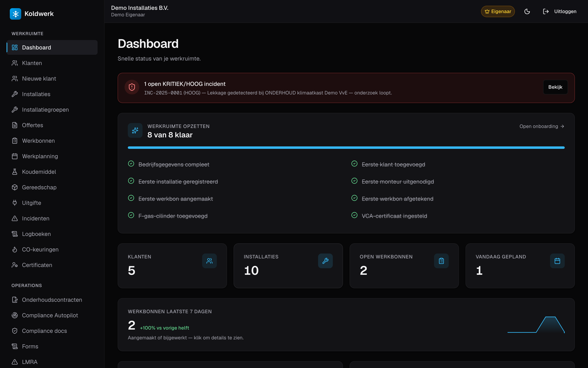588x368 pixels.
Task: Click the Uitgifte plug icon
Action: pos(15,203)
